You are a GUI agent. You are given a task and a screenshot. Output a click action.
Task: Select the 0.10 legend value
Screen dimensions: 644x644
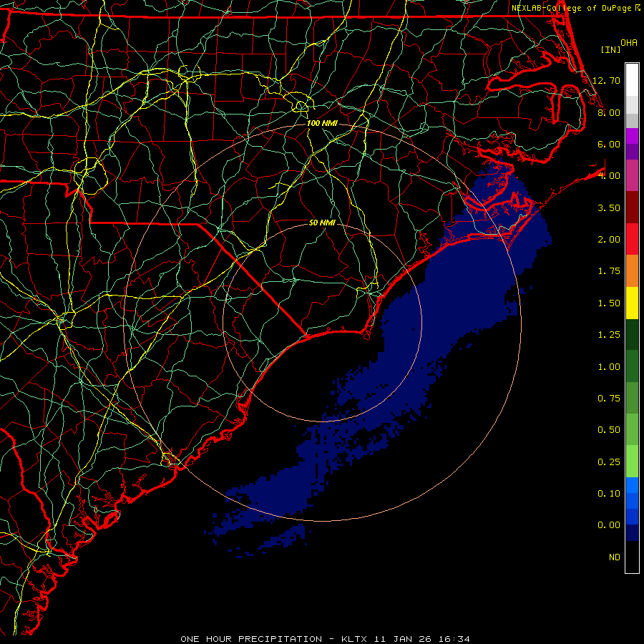(609, 494)
